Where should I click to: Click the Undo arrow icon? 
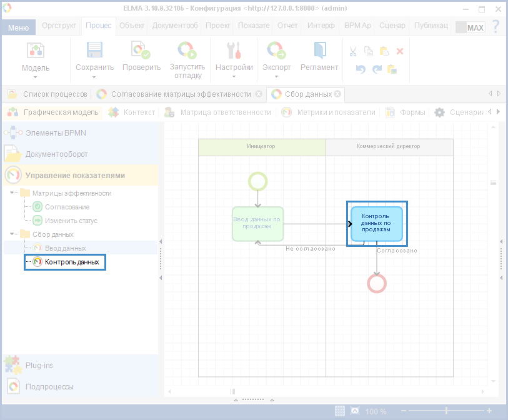click(361, 69)
